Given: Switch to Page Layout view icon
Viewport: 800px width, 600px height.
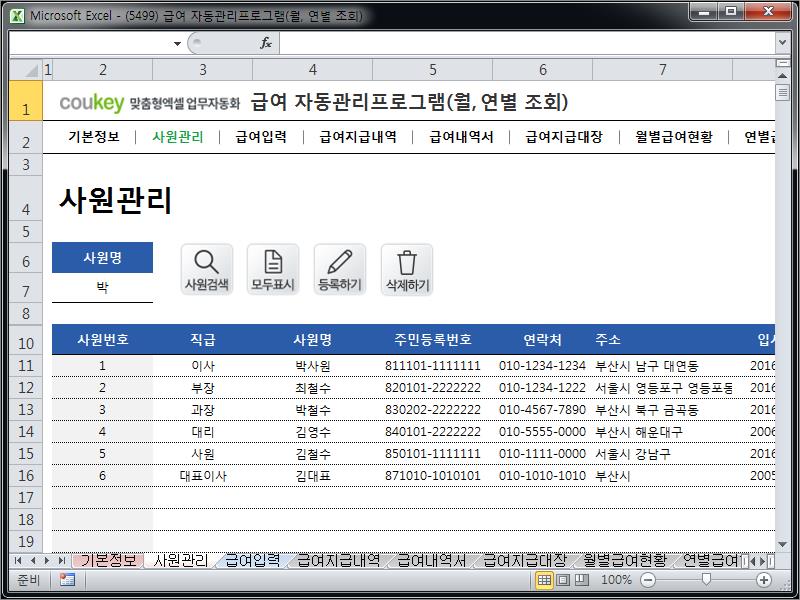Looking at the screenshot, I should click(563, 580).
